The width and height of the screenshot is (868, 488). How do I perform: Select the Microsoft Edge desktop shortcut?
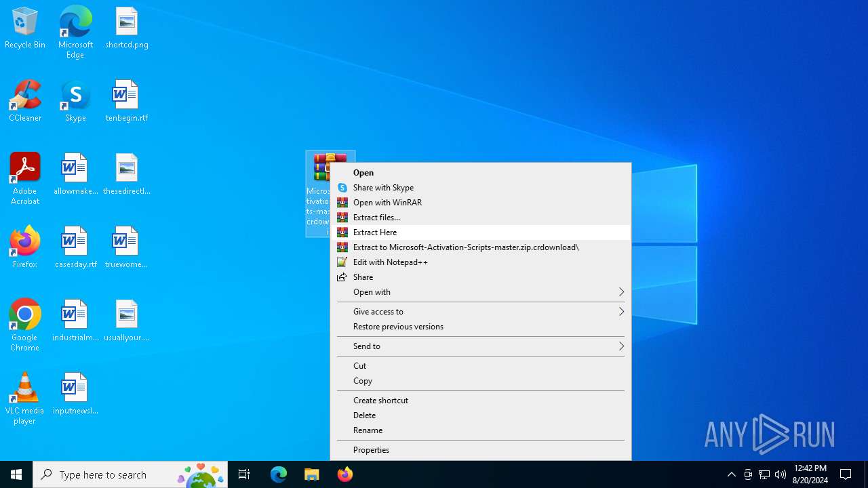point(75,33)
